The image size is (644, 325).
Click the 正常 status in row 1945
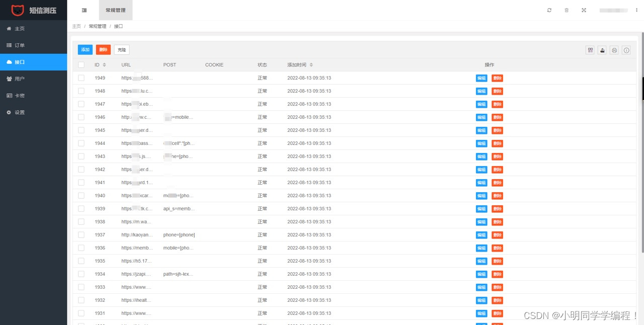(x=262, y=130)
